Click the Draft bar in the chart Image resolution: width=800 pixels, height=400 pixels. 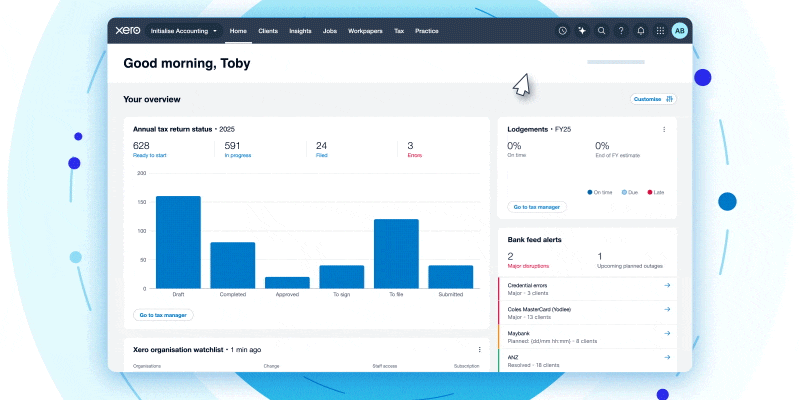point(178,242)
